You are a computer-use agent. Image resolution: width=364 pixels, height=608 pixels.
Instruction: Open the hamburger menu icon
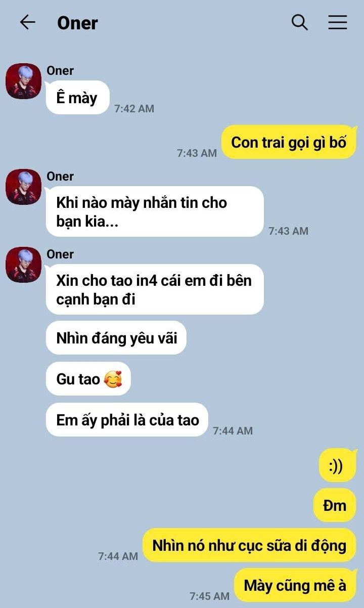[x=338, y=22]
